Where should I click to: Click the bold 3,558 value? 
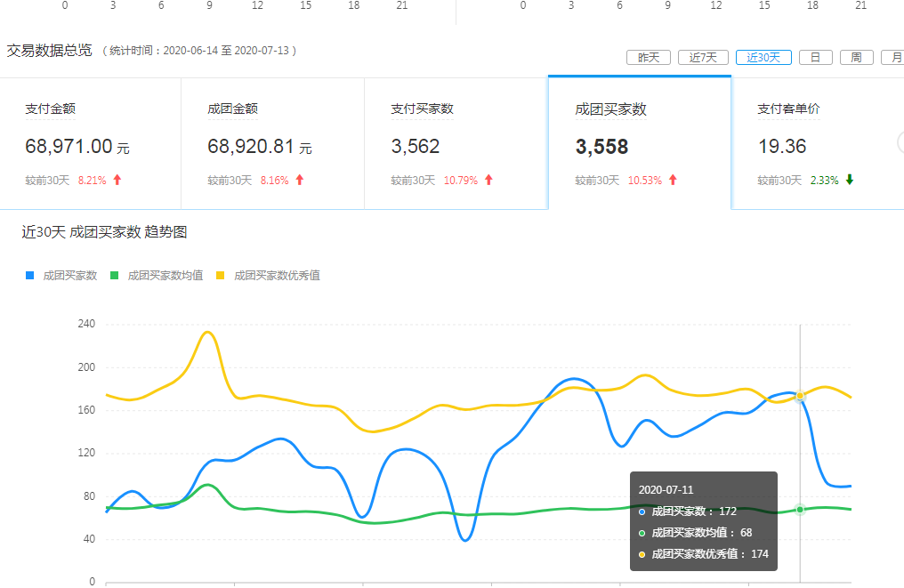[x=601, y=147]
